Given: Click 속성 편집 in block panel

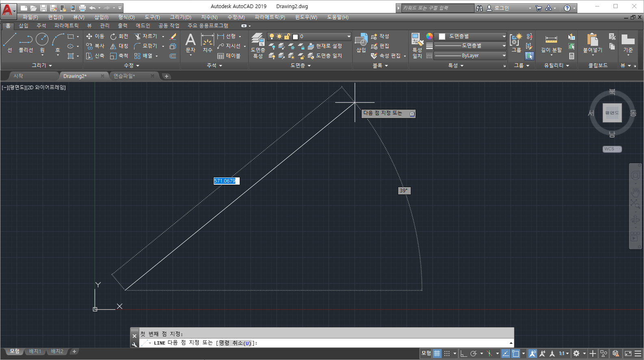Looking at the screenshot, I should [386, 56].
